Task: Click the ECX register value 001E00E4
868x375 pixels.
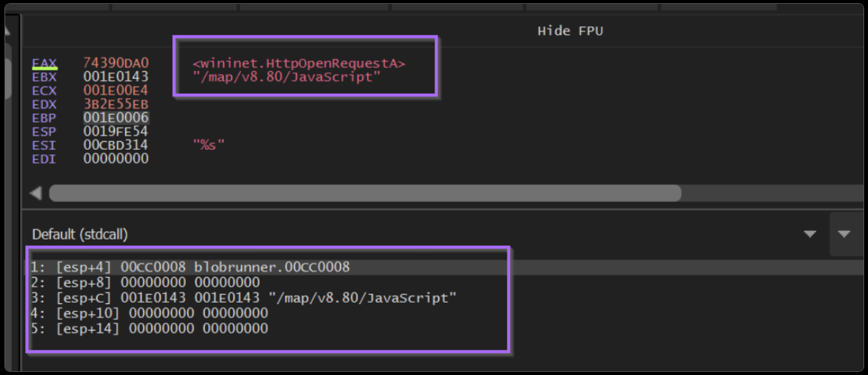Action: coord(116,90)
